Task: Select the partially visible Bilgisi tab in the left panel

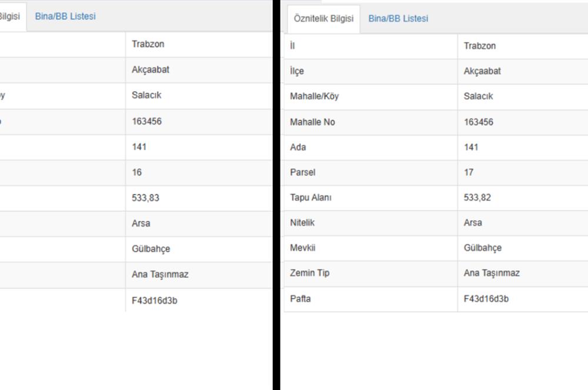Action: [10, 16]
